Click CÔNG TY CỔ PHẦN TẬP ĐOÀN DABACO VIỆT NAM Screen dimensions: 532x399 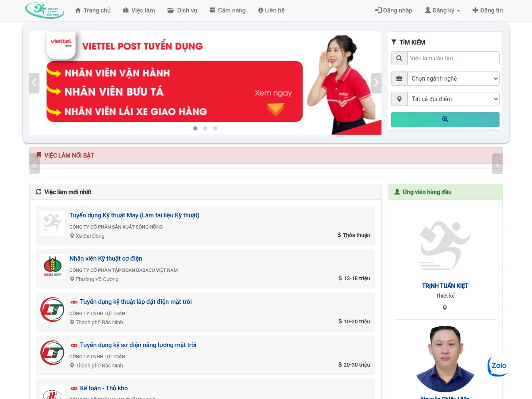123,270
